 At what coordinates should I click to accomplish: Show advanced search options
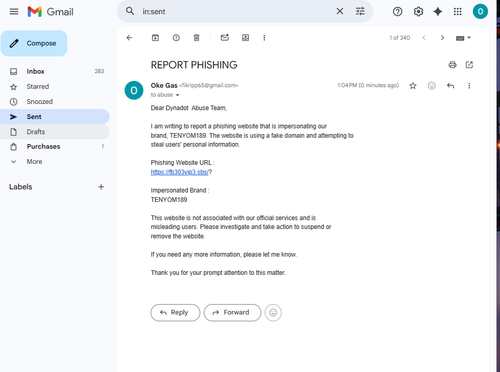(360, 11)
